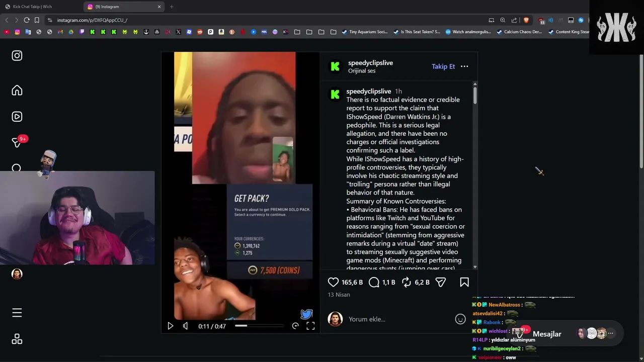Open zoom magnifier icon in address bar
The width and height of the screenshot is (644, 362).
(x=503, y=20)
